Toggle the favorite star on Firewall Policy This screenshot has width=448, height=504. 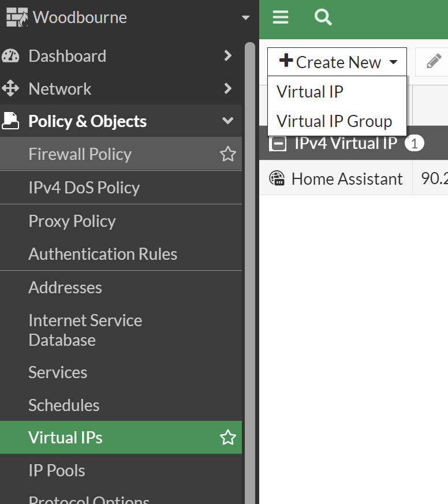click(x=227, y=154)
